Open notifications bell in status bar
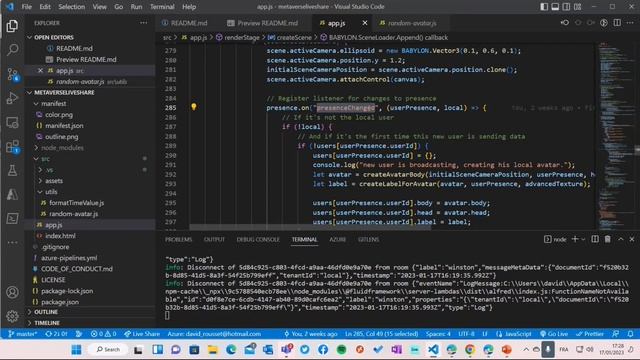Viewport: 640px width, 360px height. tap(631, 334)
